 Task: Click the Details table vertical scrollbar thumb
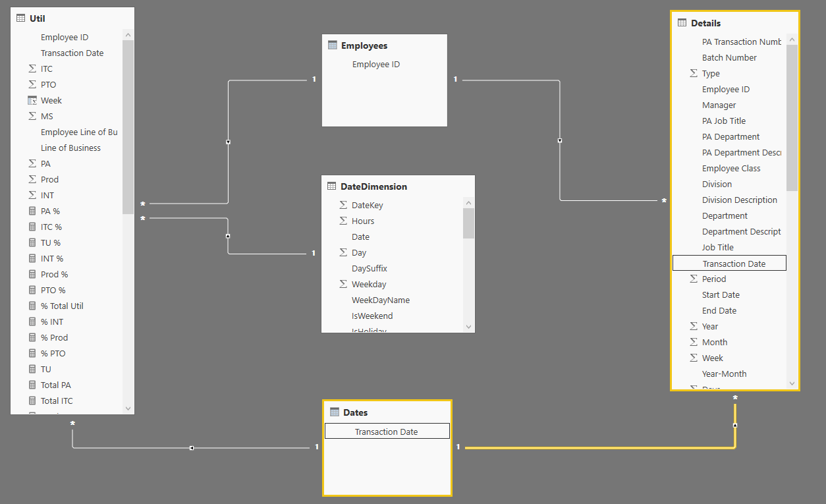pyautogui.click(x=792, y=118)
